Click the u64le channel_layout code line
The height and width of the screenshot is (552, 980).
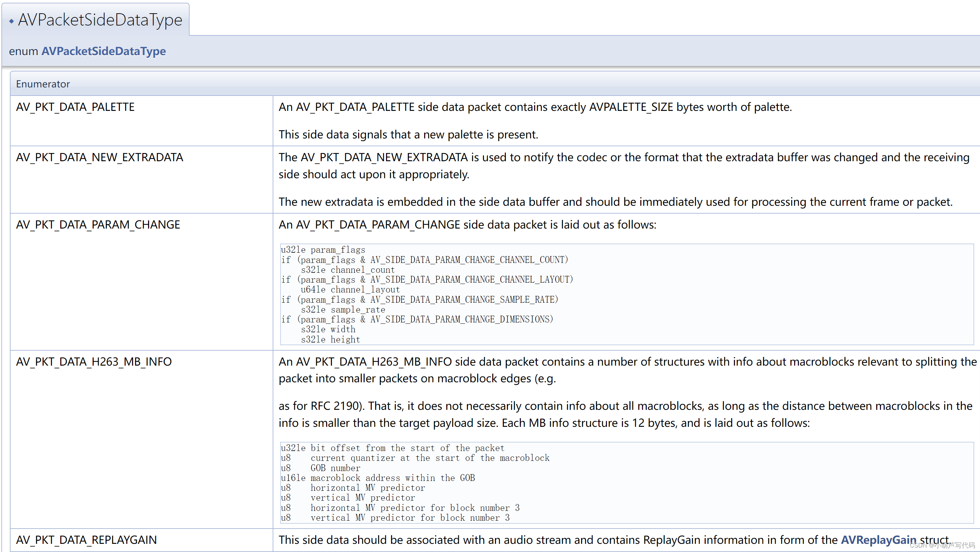tap(350, 289)
